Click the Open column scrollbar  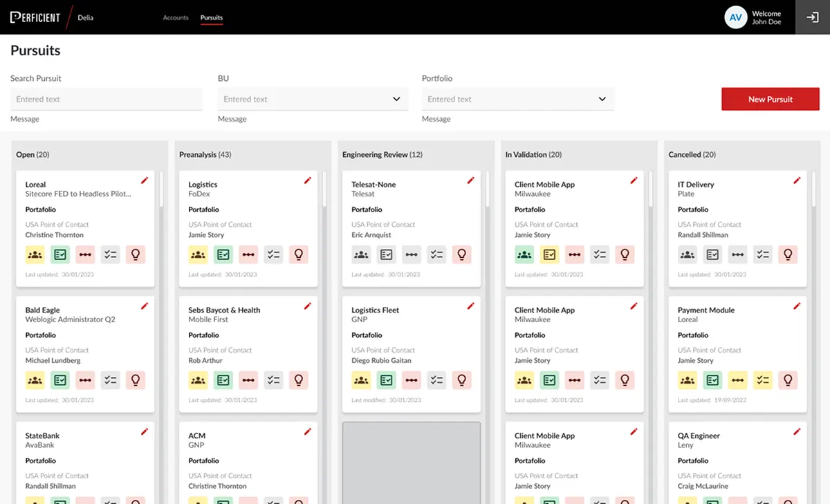[x=161, y=188]
